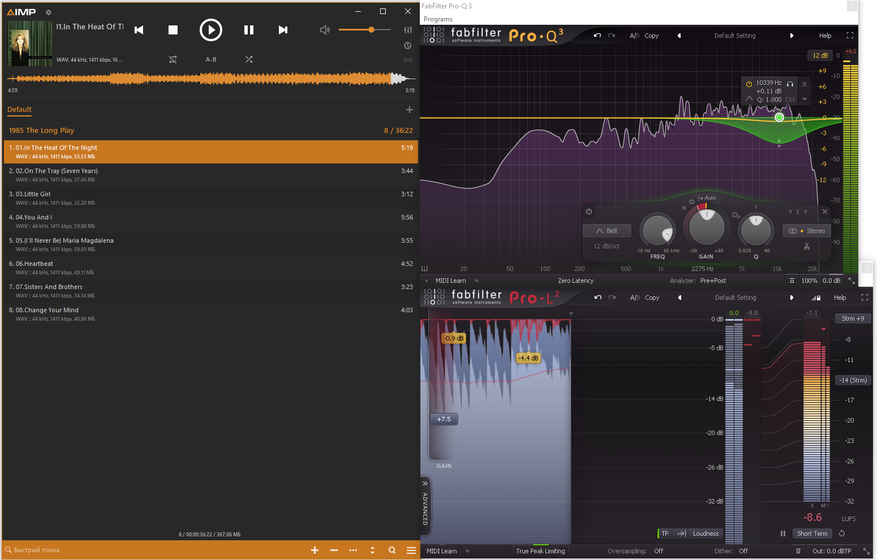877x560 pixels.
Task: Search playlist with magnifier icon
Action: (x=392, y=550)
